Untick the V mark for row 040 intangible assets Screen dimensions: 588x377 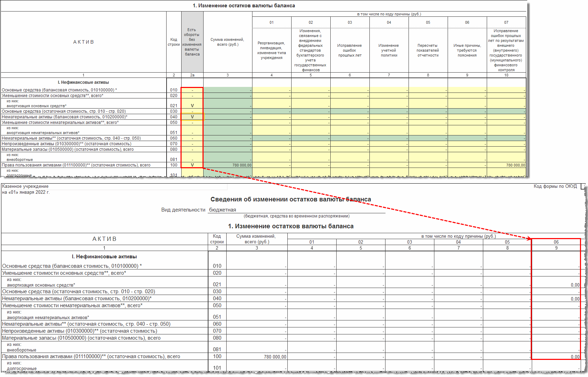point(192,117)
